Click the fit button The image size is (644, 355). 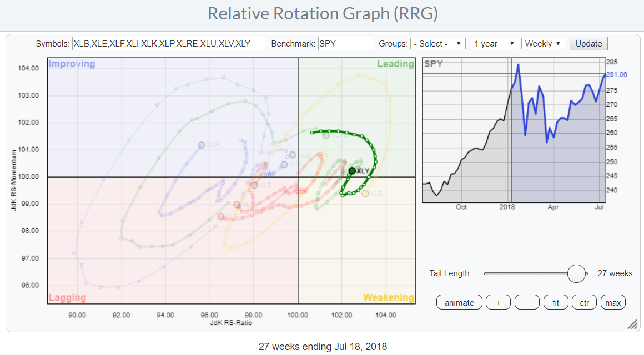pos(556,302)
